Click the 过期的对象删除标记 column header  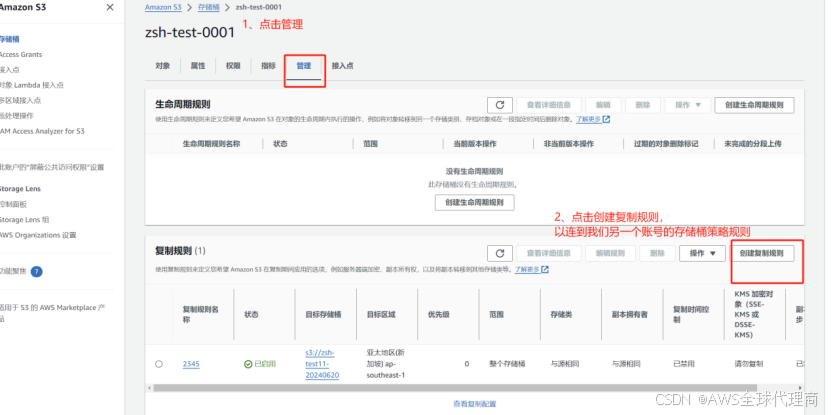click(x=666, y=144)
